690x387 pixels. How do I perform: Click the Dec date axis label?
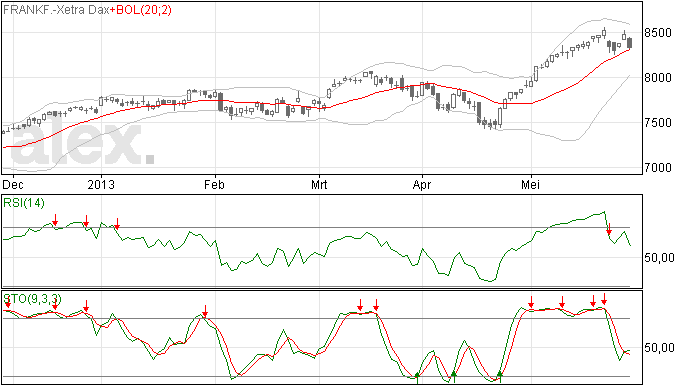[x=13, y=184]
